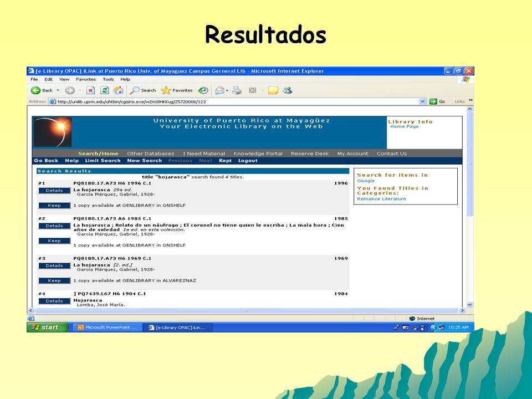
Task: Select the Search/Home tab
Action: (98, 154)
